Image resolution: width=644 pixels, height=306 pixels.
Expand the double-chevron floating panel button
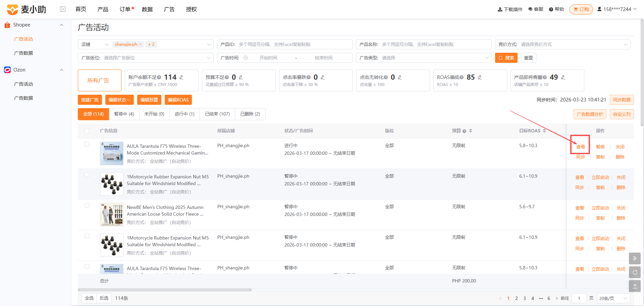635,258
